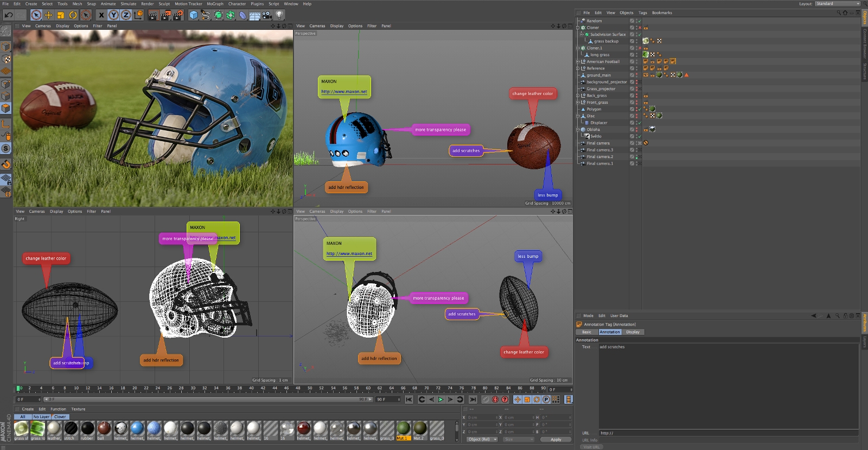The image size is (868, 450).
Task: Click the orange warning triangle tag on ground_main
Action: pyautogui.click(x=686, y=75)
